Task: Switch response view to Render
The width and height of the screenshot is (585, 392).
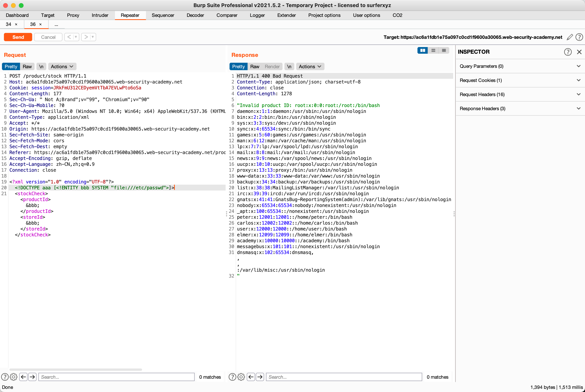Action: coord(272,66)
